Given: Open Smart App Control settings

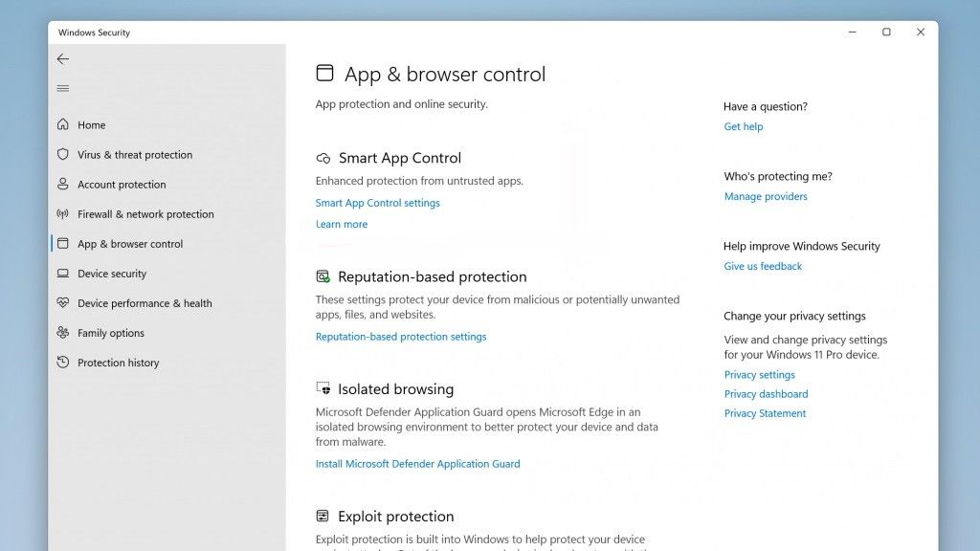Looking at the screenshot, I should coord(378,203).
